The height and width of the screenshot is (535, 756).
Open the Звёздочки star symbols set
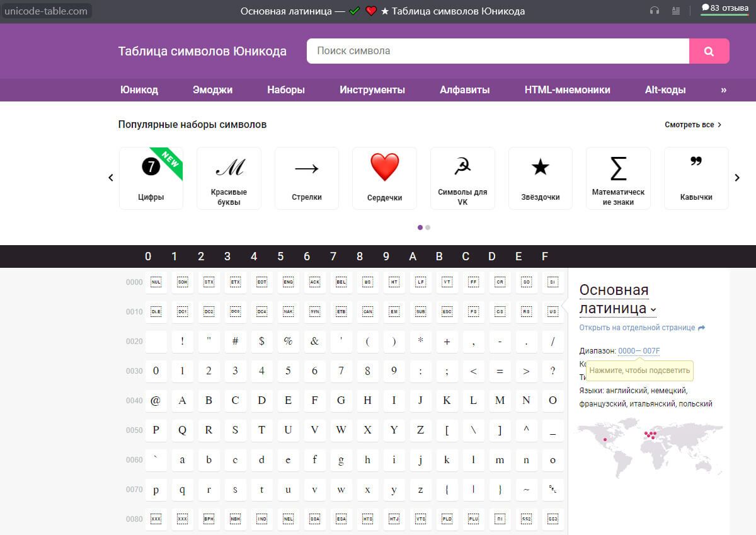[x=540, y=177]
